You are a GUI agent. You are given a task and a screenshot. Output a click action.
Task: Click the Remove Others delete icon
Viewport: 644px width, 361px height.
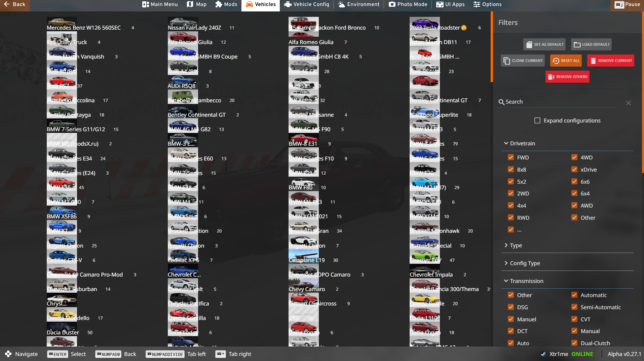click(551, 77)
